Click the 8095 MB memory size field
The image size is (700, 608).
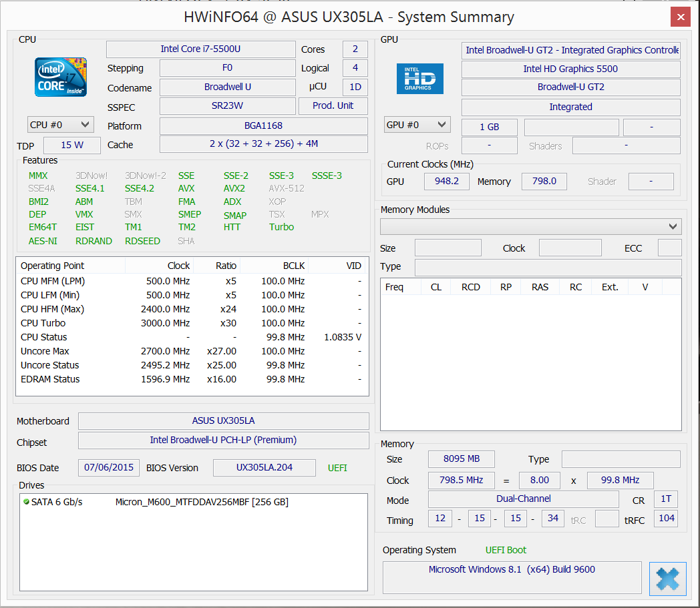461,459
